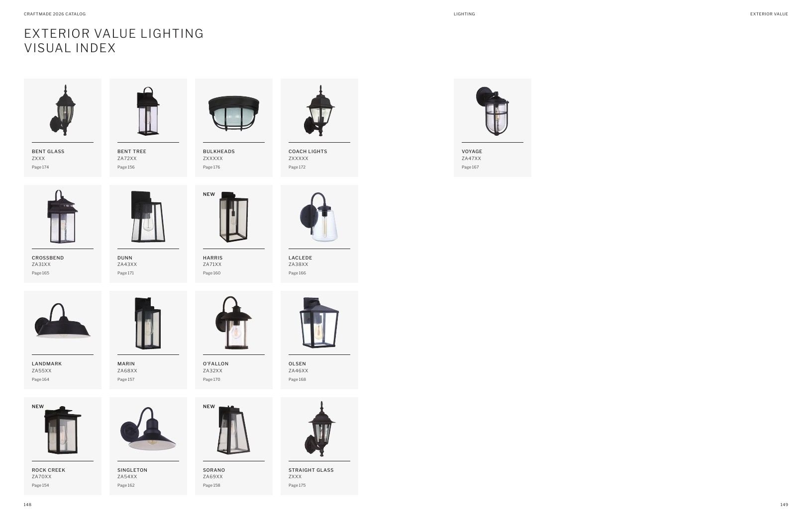The image size is (812, 519).
Task: Click the Crossbend lantern photo
Action: point(62,216)
